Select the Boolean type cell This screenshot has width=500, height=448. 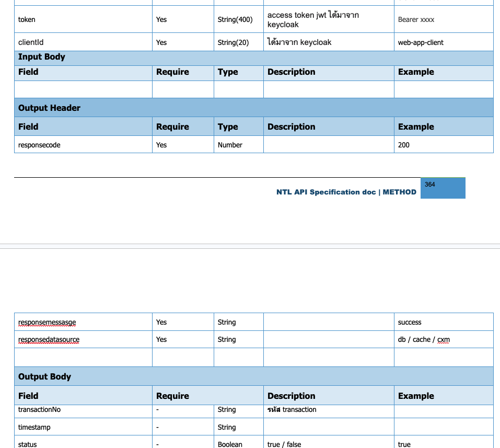[230, 444]
